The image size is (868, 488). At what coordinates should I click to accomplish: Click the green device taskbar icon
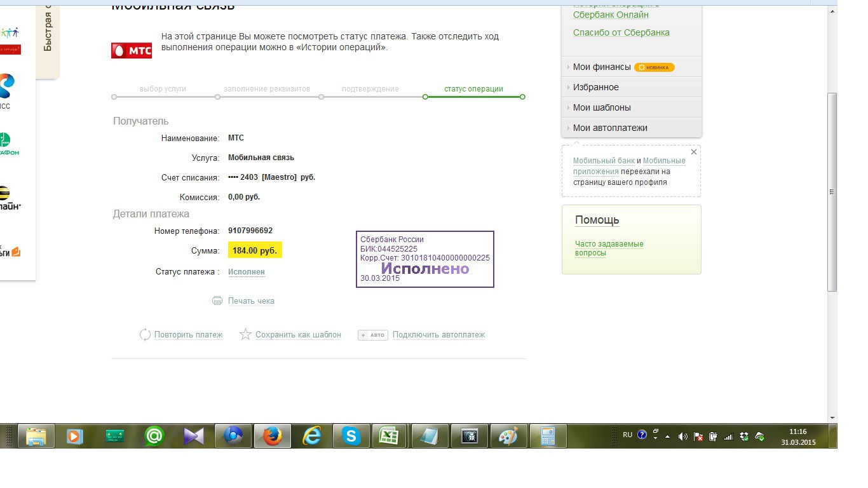pos(115,436)
